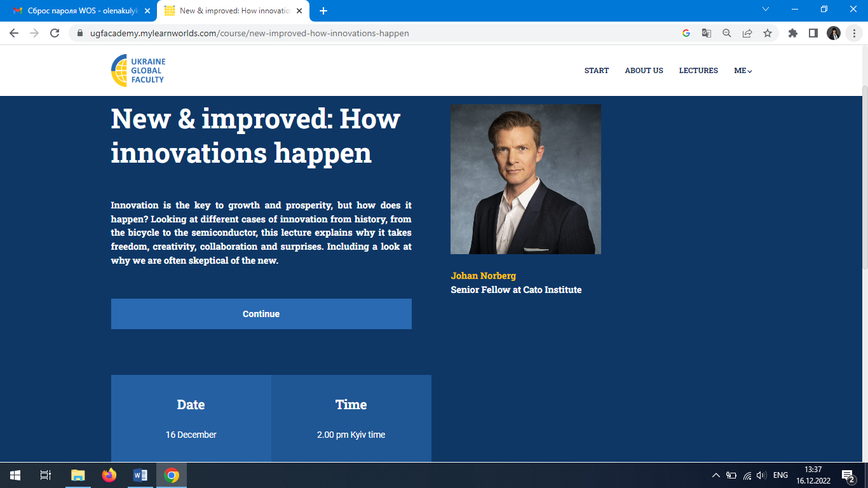Open Chrome side panel icon

coord(813,33)
